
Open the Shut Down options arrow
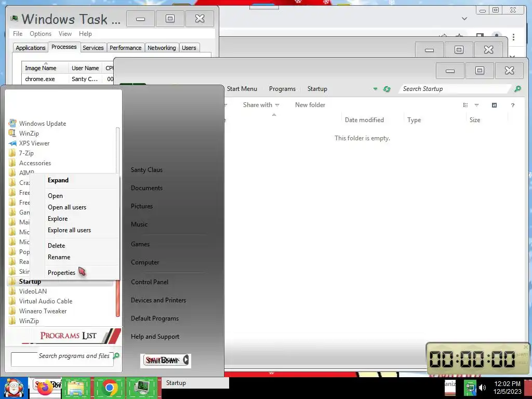(x=185, y=360)
